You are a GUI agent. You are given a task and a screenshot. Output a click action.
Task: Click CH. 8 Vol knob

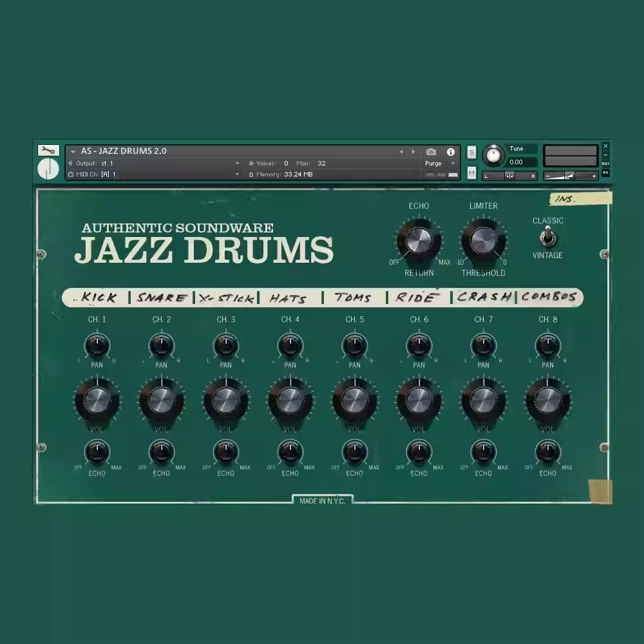pyautogui.click(x=548, y=401)
